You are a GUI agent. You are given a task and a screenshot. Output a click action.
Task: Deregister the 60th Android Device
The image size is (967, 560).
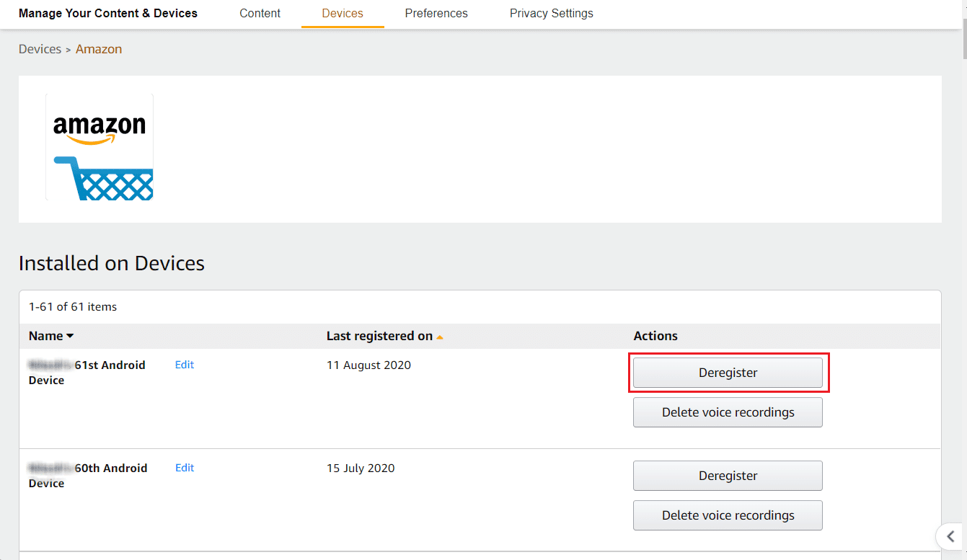[728, 476]
